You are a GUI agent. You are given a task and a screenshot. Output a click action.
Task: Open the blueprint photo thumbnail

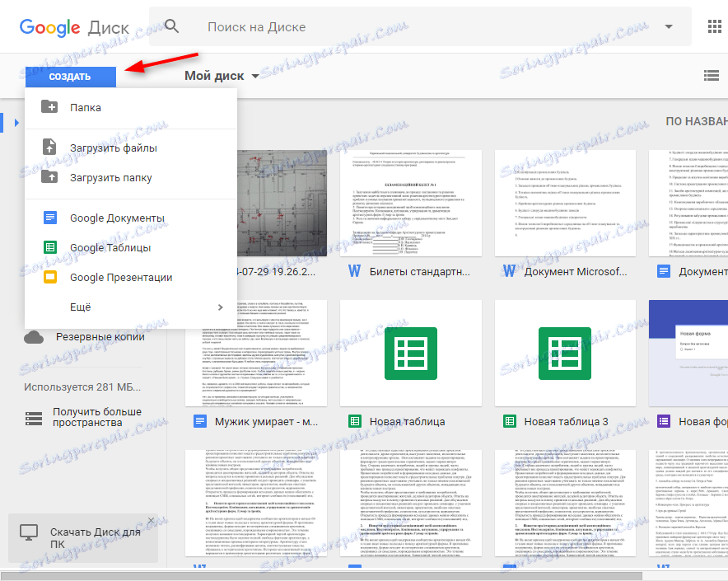pyautogui.click(x=282, y=203)
